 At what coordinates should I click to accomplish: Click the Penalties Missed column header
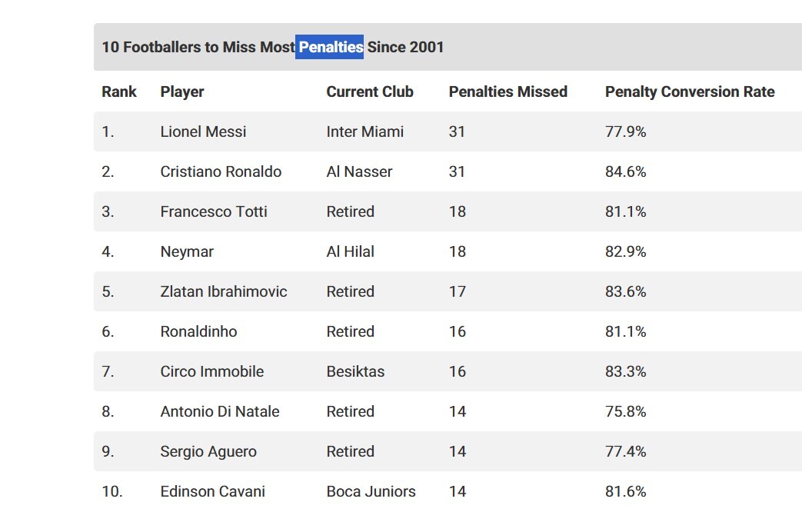click(x=507, y=92)
